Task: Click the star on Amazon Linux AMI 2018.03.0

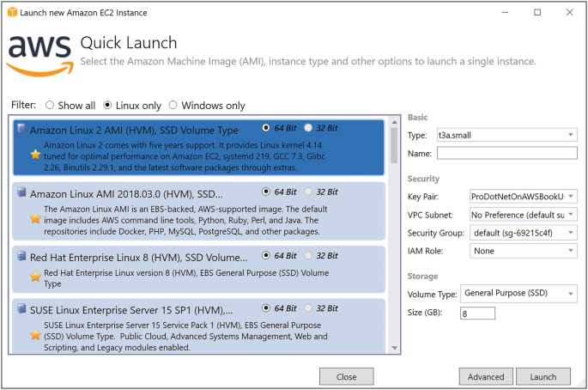Action: (x=36, y=218)
